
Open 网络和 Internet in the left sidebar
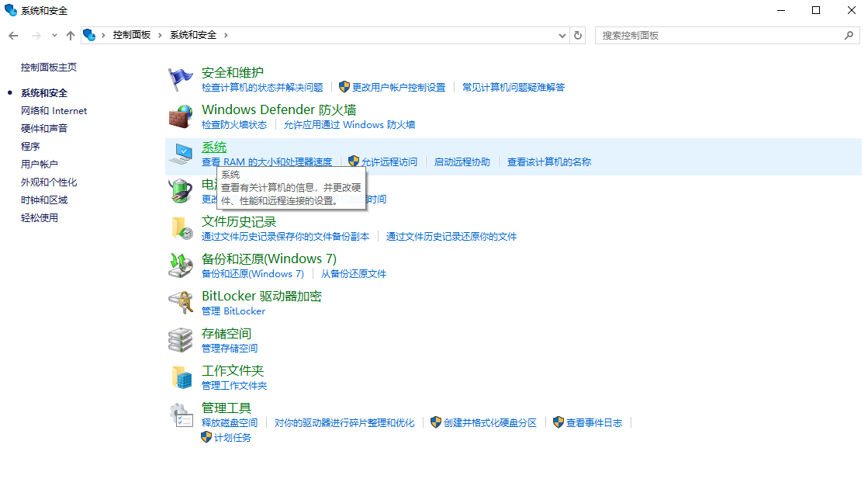point(54,111)
